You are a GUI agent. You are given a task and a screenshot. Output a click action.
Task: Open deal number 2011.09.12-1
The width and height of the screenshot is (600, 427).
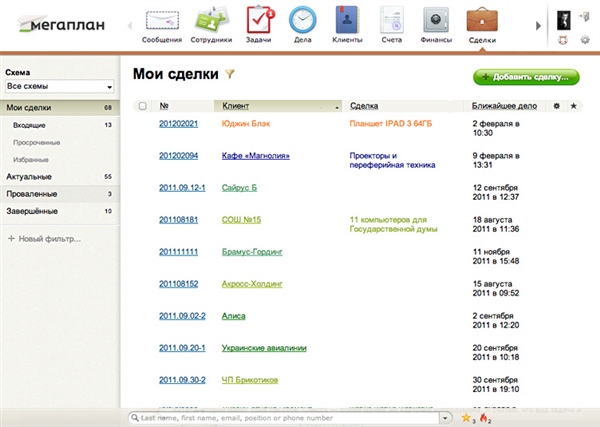[x=182, y=188]
